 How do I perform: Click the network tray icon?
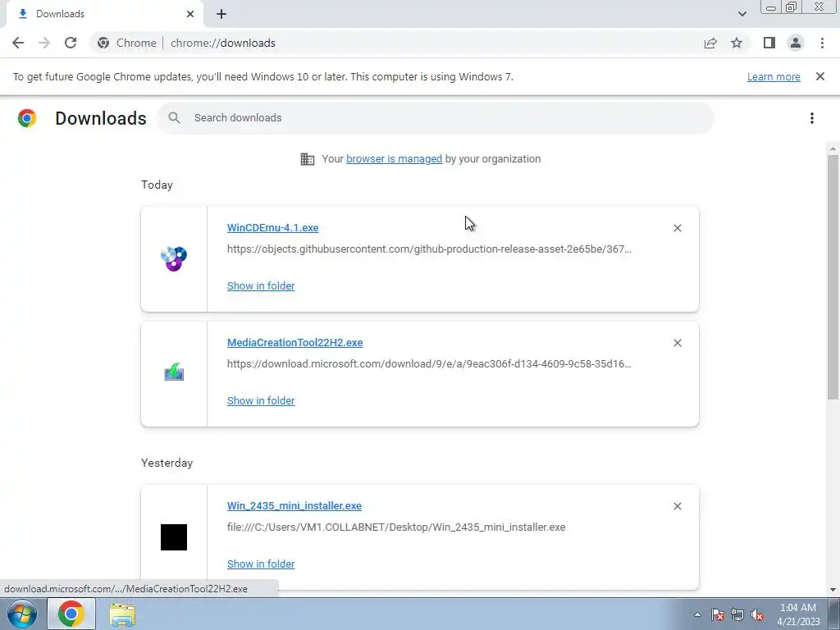point(737,614)
